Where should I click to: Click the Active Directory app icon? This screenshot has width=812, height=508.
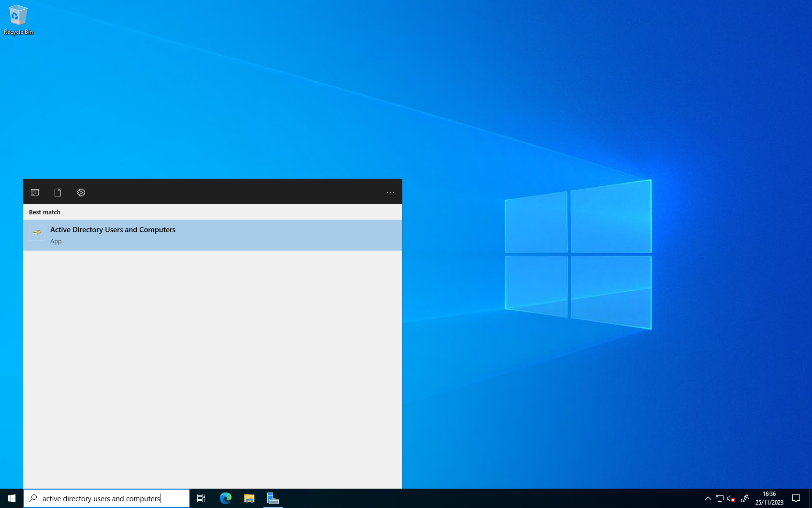pyautogui.click(x=37, y=233)
